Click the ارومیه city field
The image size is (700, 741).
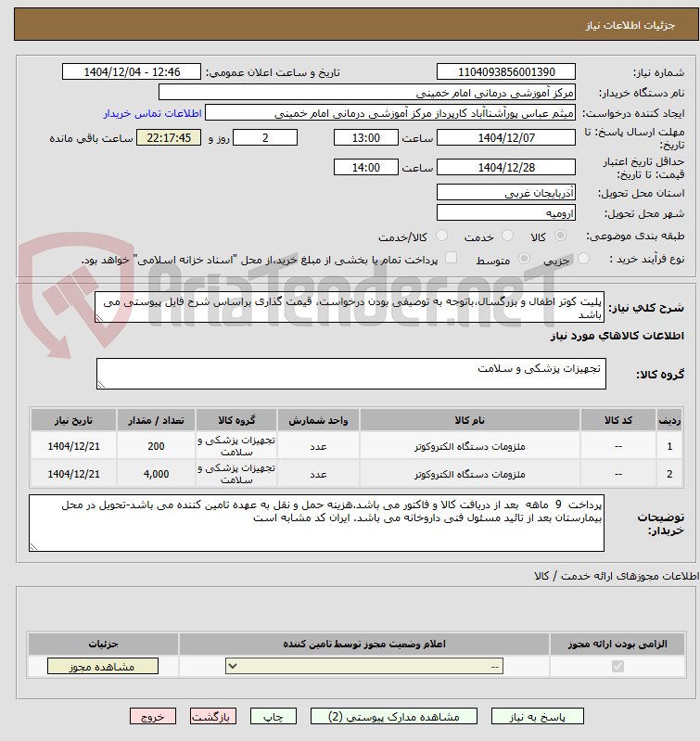tap(506, 212)
